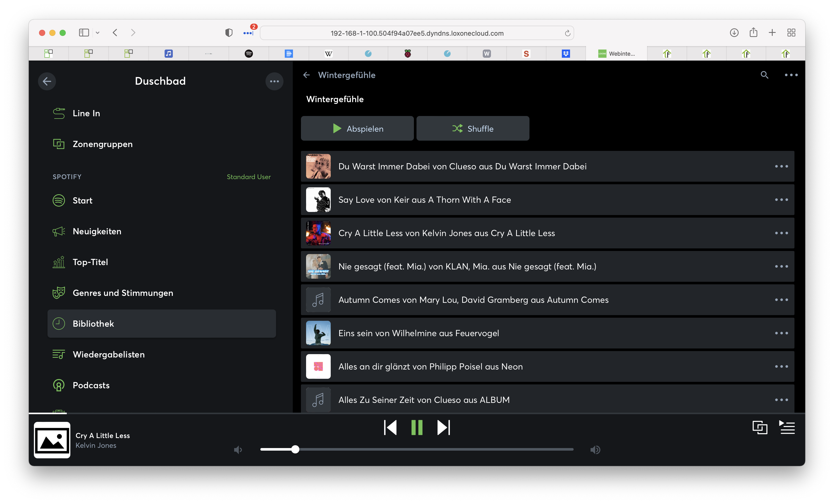Image resolution: width=834 pixels, height=504 pixels.
Task: Skip to next track
Action: pyautogui.click(x=443, y=428)
